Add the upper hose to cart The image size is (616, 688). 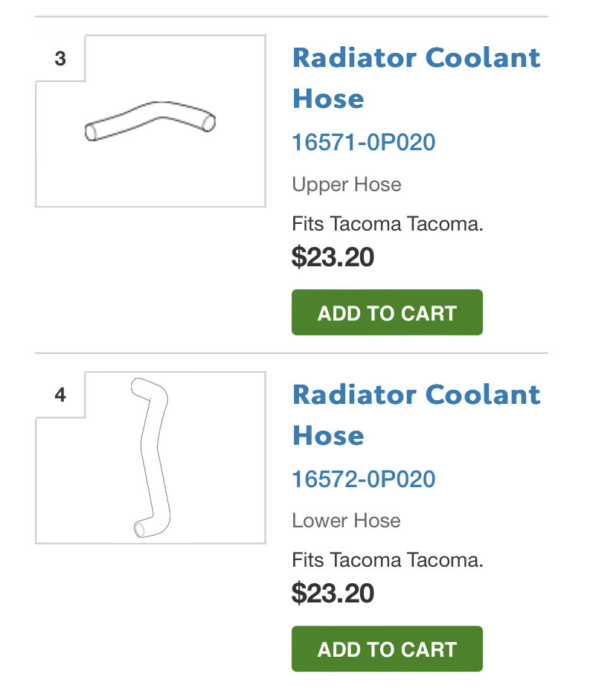pos(387,312)
